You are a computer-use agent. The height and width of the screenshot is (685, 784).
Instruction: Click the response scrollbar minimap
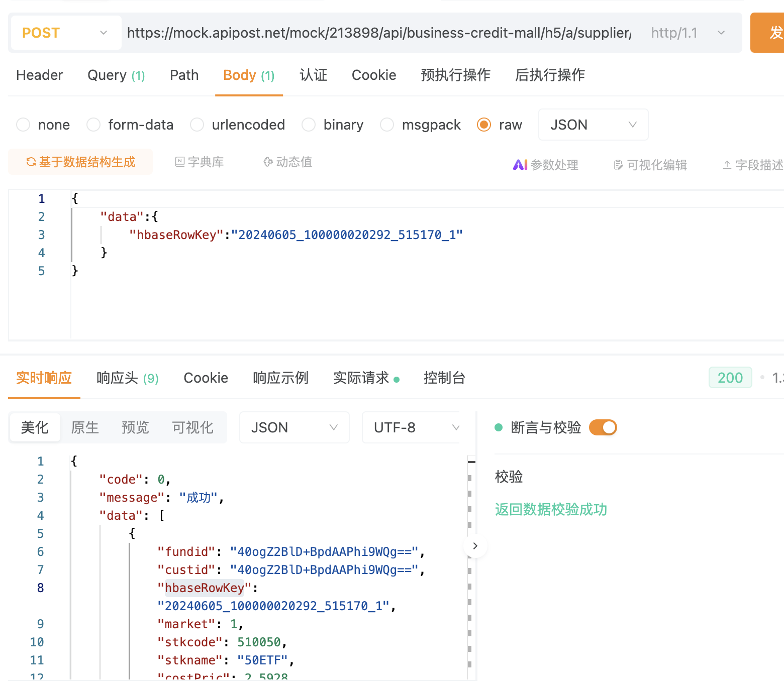click(x=471, y=567)
